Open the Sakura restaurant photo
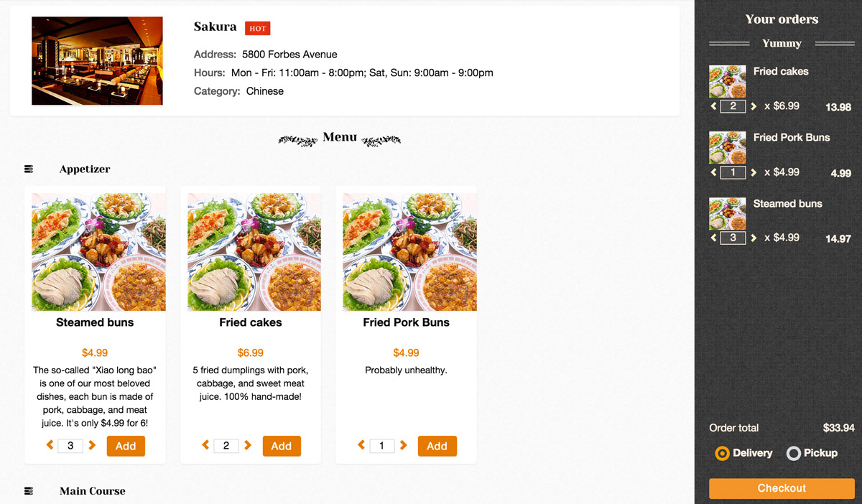Screen dimensions: 862x504 coord(97,61)
